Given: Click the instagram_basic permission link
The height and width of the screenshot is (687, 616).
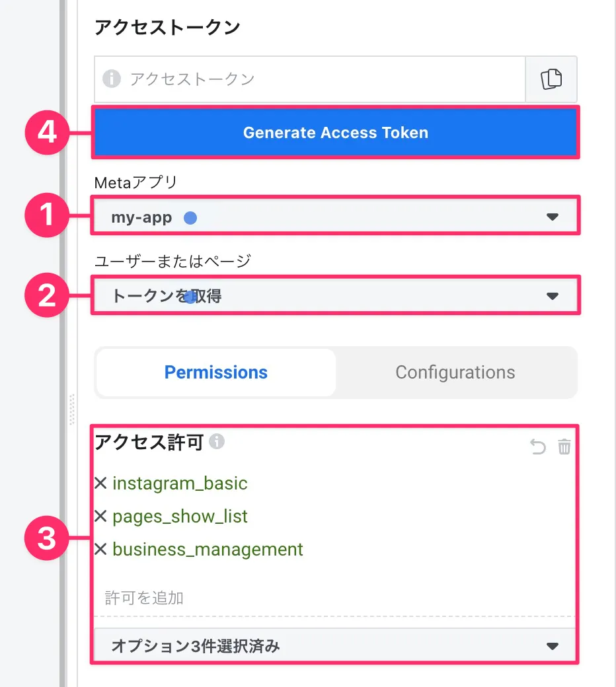Looking at the screenshot, I should pyautogui.click(x=180, y=484).
